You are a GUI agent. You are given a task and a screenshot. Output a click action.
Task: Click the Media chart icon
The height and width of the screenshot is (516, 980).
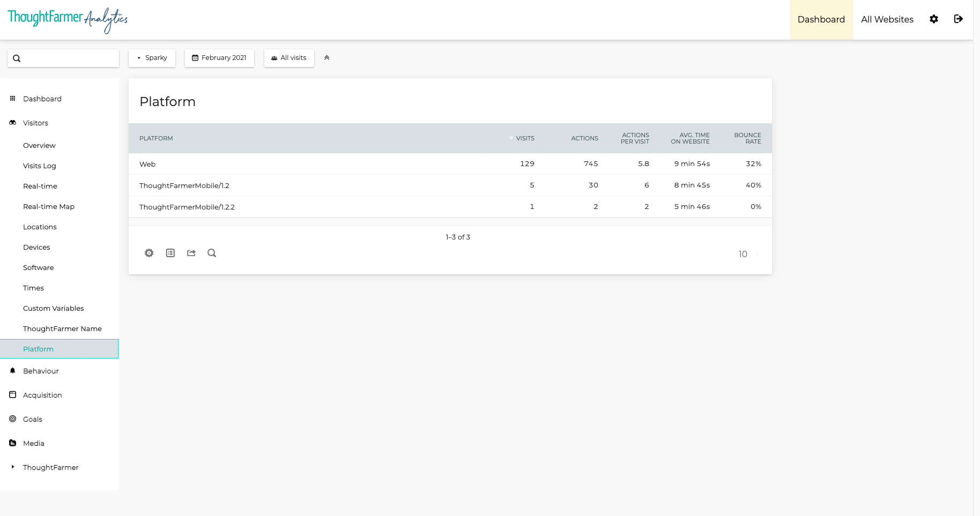[13, 443]
